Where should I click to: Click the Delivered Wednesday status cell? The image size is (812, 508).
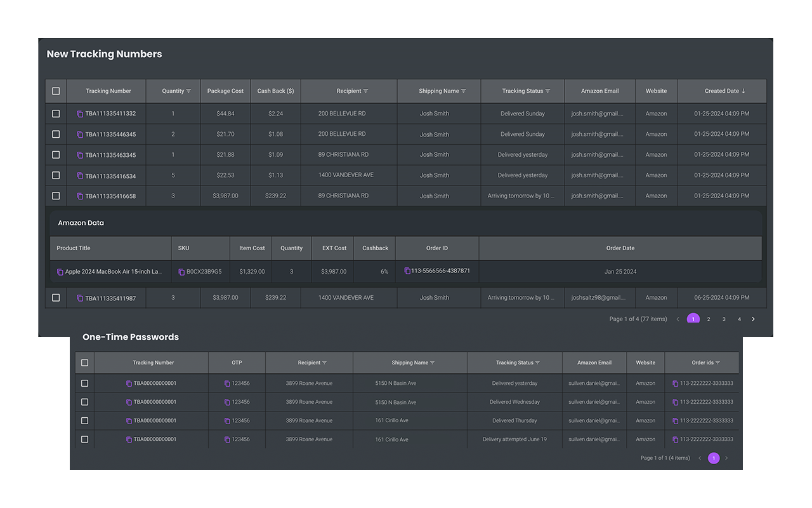[x=514, y=402]
